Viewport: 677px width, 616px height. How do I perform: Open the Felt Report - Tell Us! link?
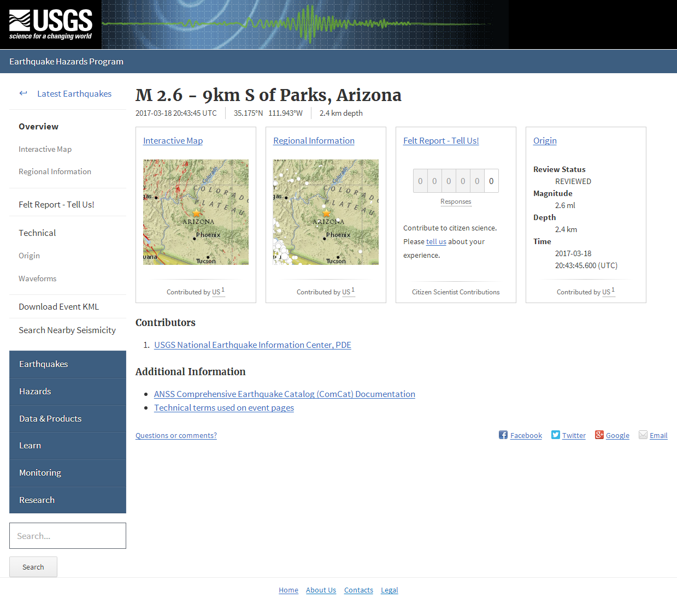coord(440,140)
